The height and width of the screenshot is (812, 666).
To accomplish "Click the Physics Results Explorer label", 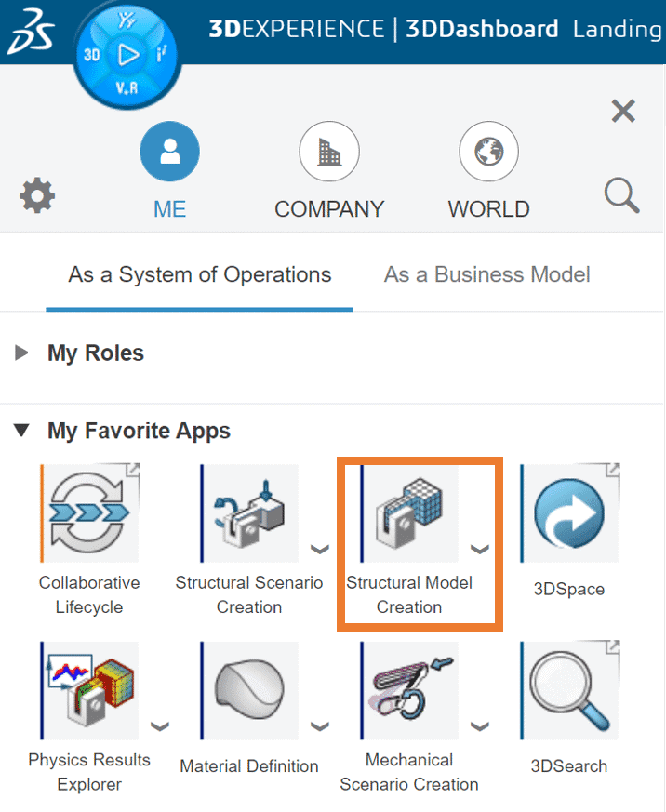I will point(89,772).
